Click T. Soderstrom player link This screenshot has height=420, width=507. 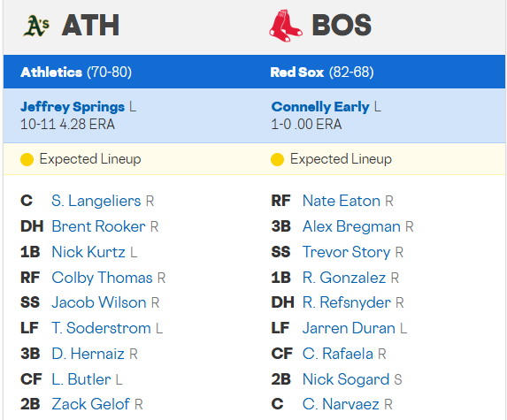pyautogui.click(x=101, y=328)
